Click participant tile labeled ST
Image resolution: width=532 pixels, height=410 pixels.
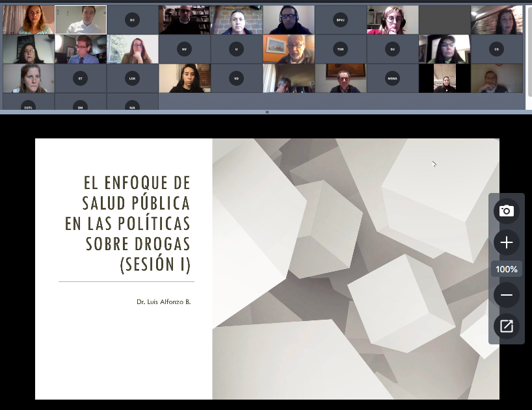(80, 79)
